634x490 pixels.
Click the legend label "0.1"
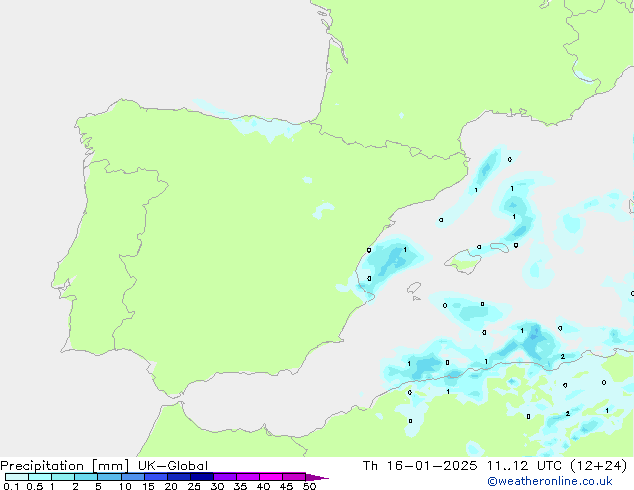[x=11, y=486]
